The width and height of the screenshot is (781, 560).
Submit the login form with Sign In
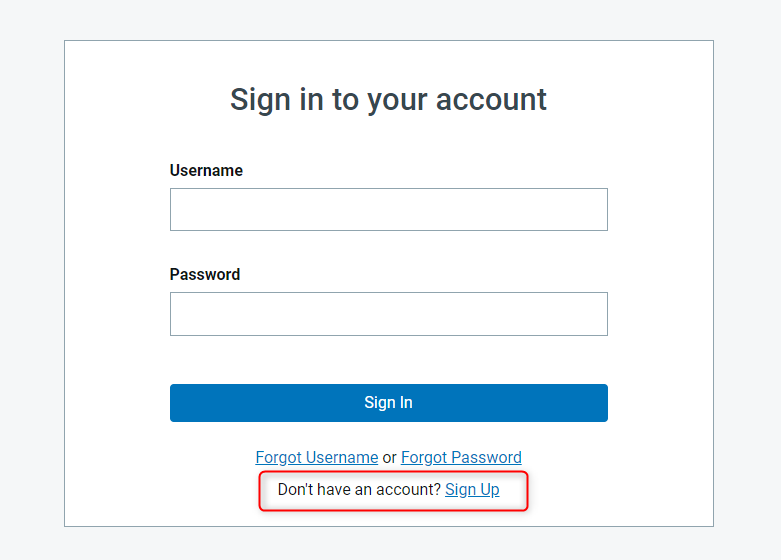pos(388,403)
